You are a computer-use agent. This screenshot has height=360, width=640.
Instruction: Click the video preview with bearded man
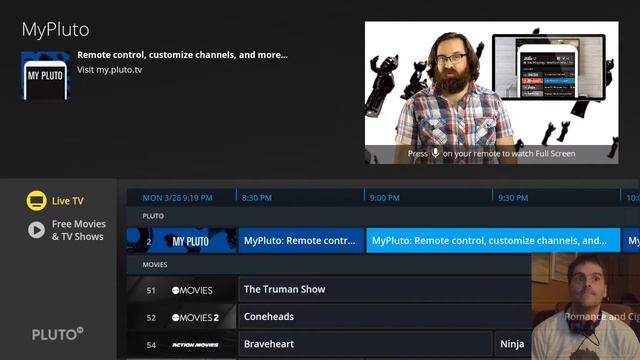coord(491,93)
